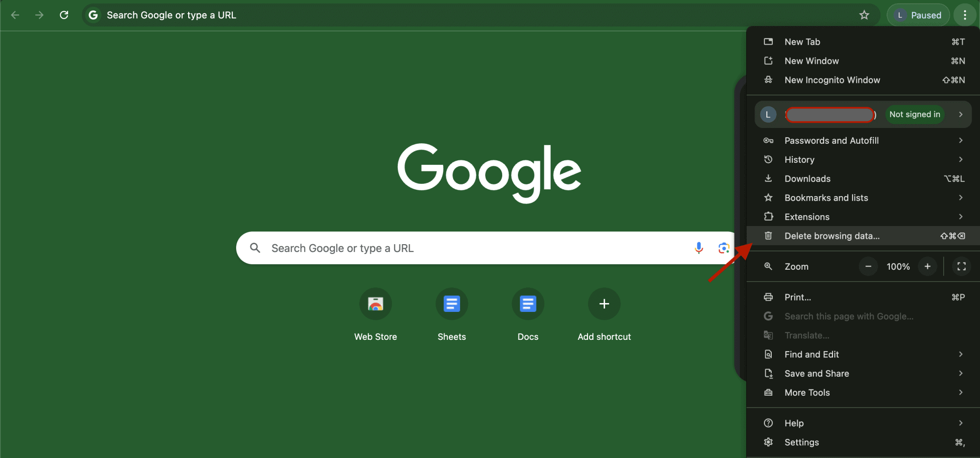Click the magnifier icon in search box
The image size is (980, 458).
[255, 248]
